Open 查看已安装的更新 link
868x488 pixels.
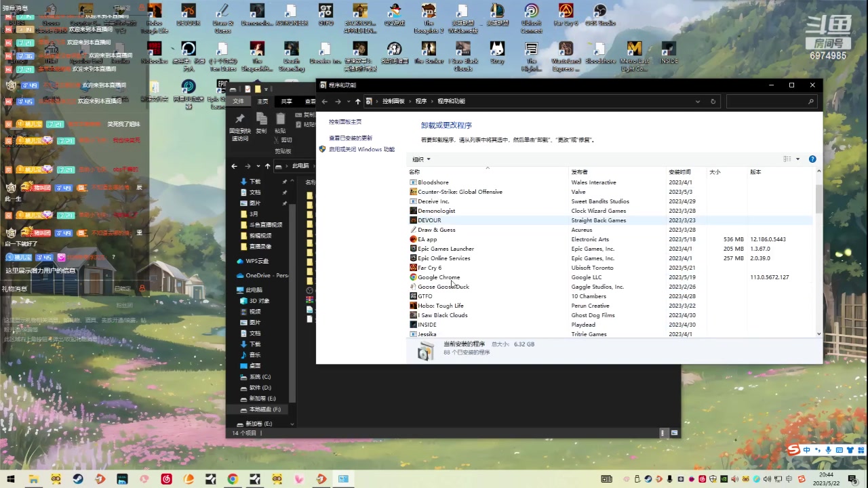click(x=351, y=138)
